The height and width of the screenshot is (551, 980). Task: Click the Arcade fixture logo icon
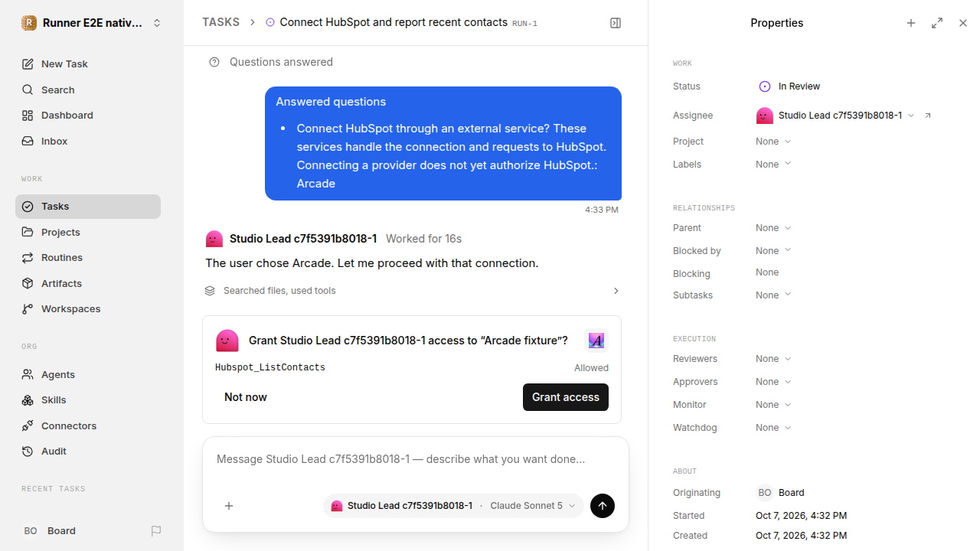pos(596,341)
